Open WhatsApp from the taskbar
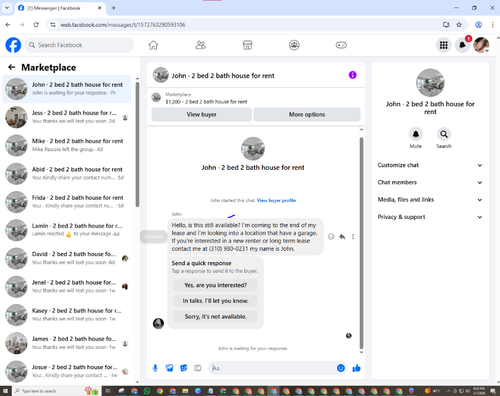 click(x=147, y=391)
